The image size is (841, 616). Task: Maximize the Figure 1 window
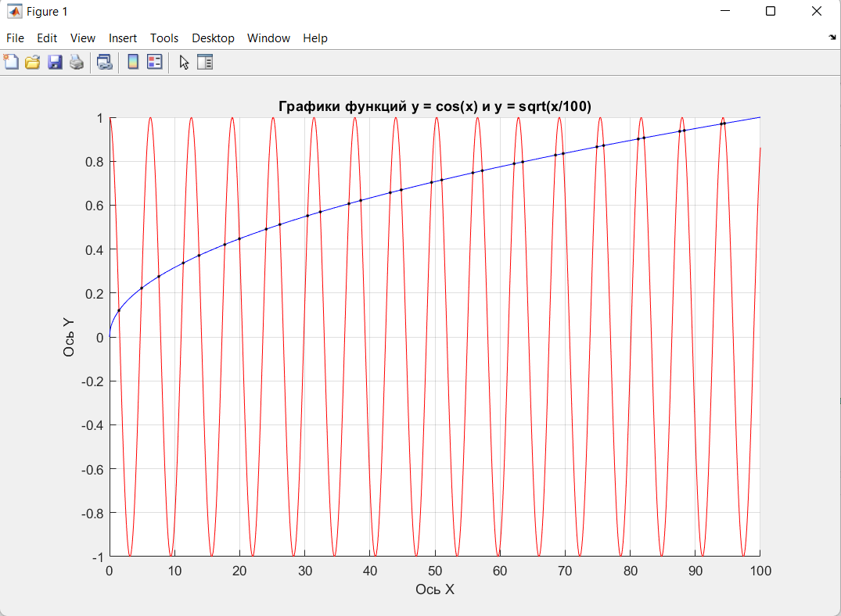771,11
